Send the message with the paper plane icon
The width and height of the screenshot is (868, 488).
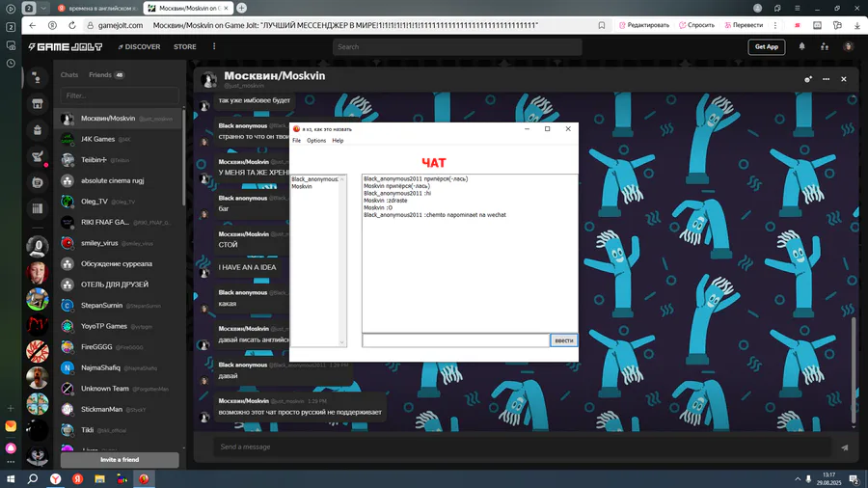coord(844,447)
